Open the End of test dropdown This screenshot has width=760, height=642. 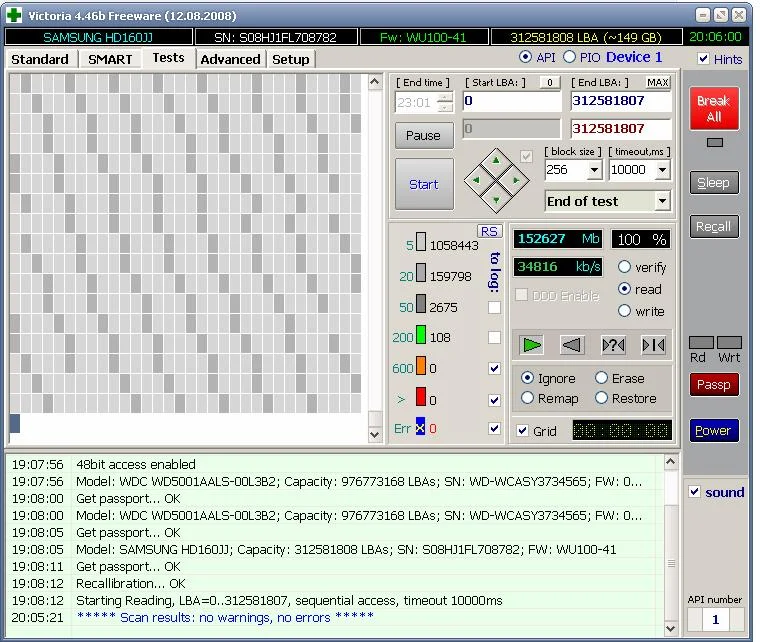[x=661, y=201]
